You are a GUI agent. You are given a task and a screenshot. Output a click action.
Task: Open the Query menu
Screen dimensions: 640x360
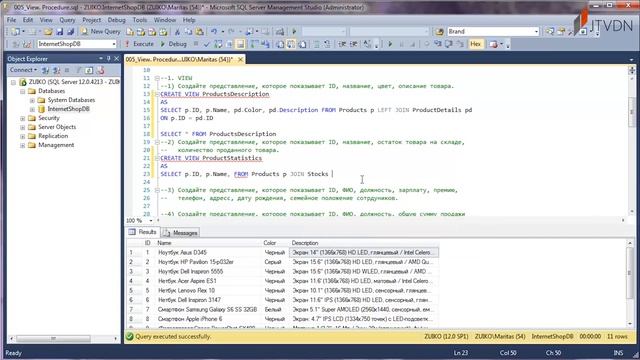coord(67,20)
